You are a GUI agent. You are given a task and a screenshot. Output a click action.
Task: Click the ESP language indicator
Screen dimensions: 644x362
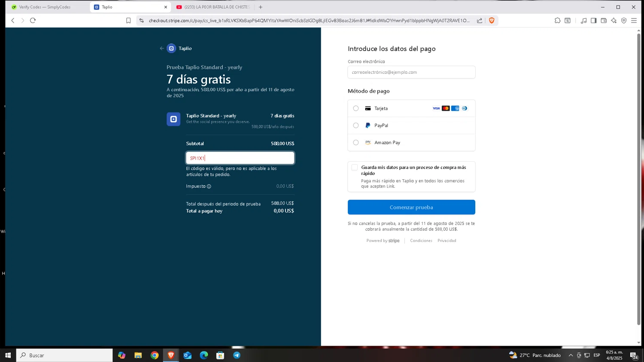pos(597,355)
